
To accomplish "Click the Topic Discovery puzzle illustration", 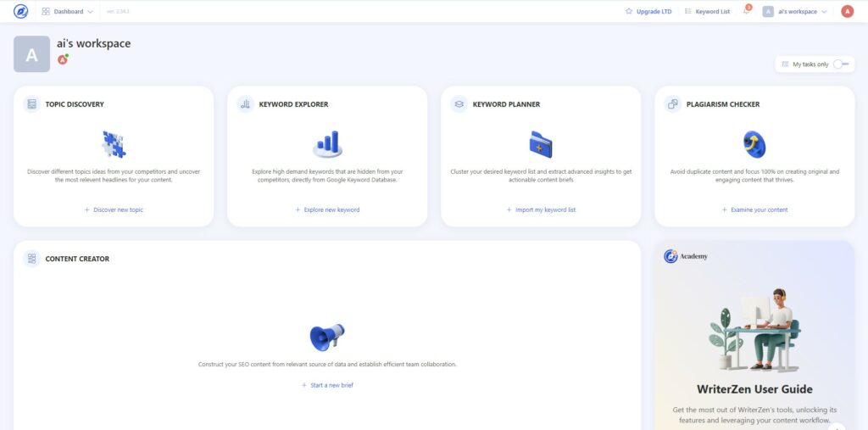I will 114,145.
